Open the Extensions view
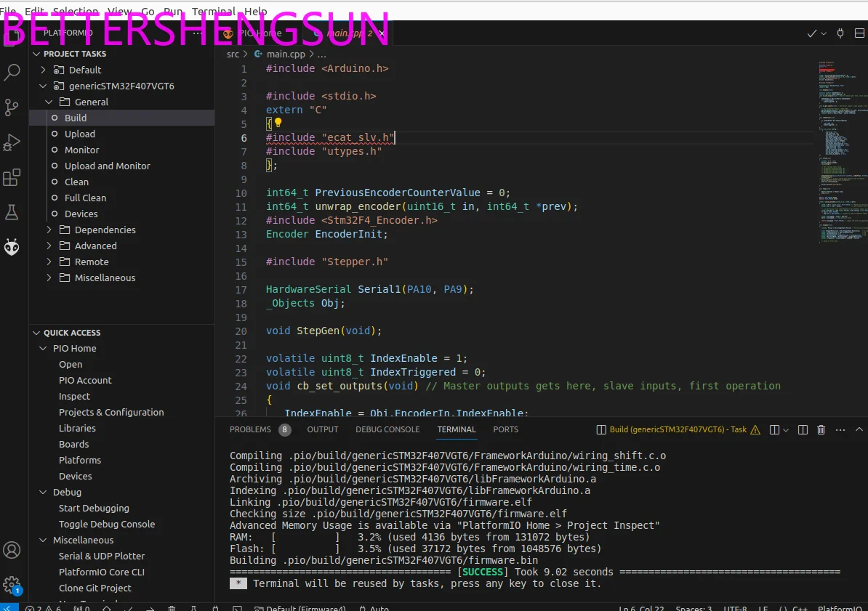 pyautogui.click(x=12, y=178)
